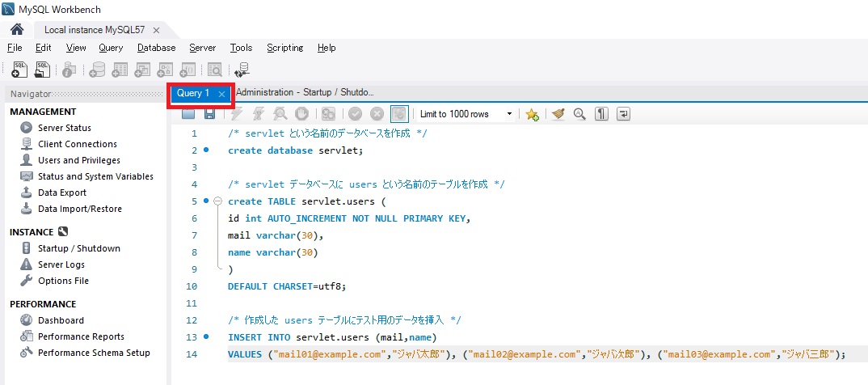This screenshot has height=385, width=868.
Task: Search table data toolbar icon
Action: pos(215,70)
